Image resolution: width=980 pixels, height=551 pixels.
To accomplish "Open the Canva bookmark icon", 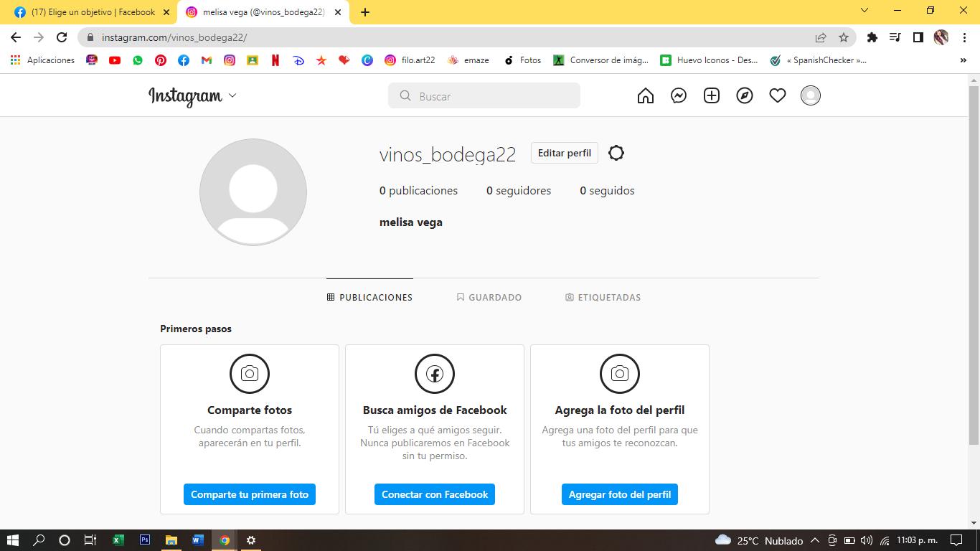I will click(x=367, y=60).
